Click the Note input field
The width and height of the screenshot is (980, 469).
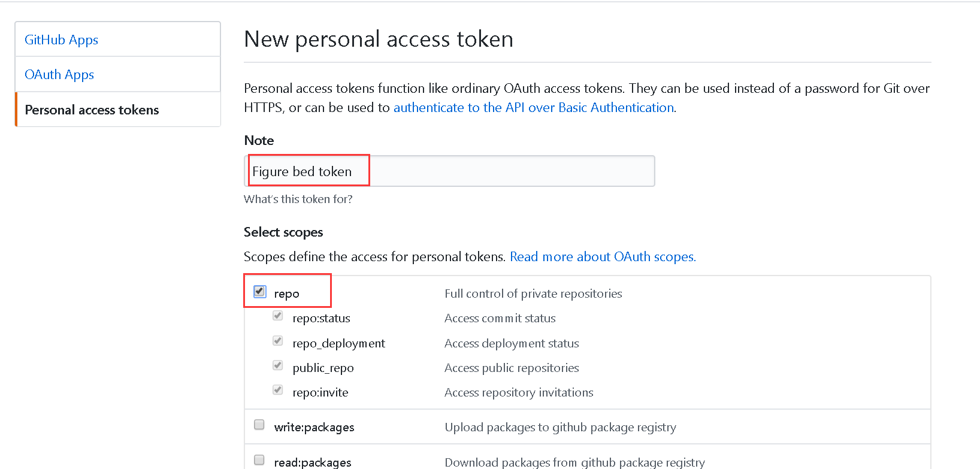pos(449,171)
